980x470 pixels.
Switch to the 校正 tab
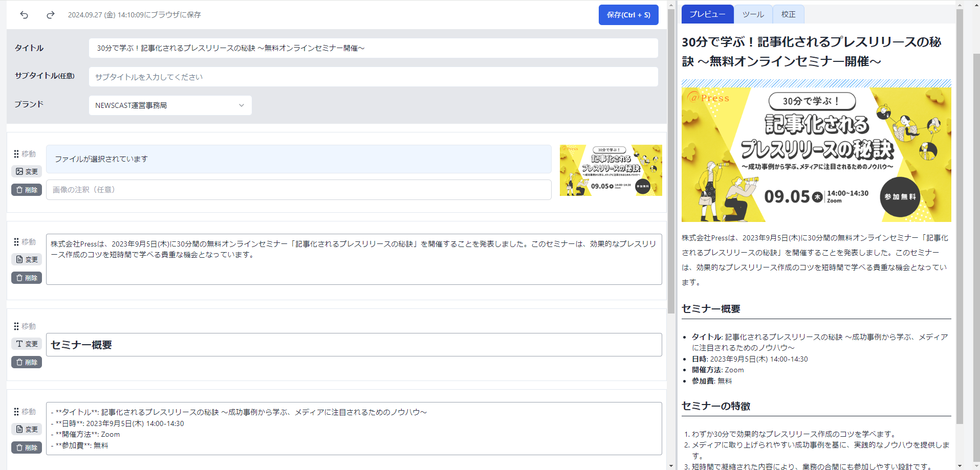coord(788,14)
